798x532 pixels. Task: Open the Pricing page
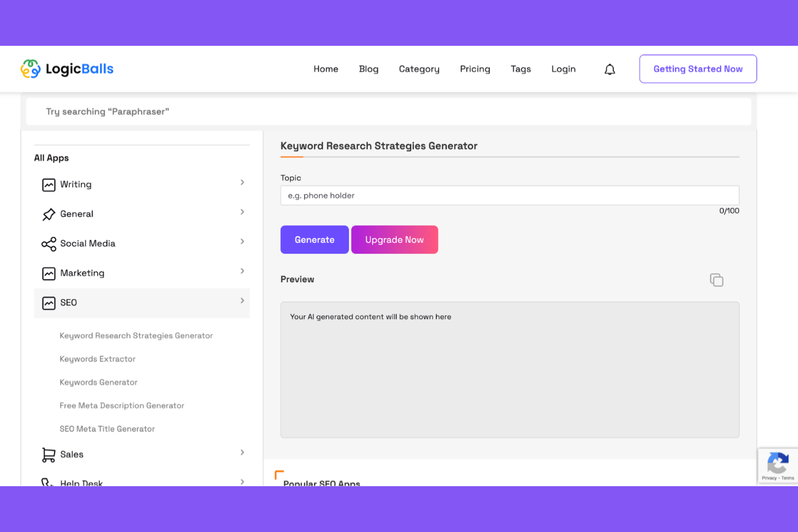tap(475, 69)
